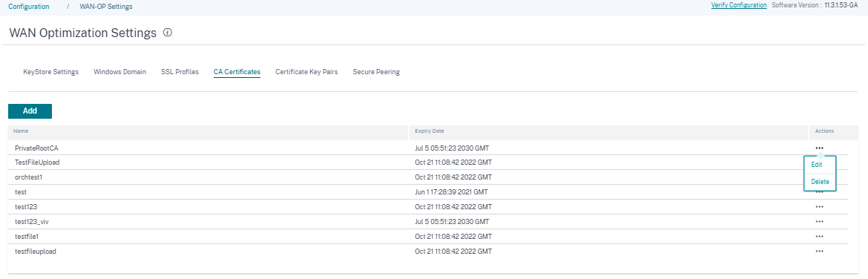Go to the Certificate Key Pairs tab

306,72
